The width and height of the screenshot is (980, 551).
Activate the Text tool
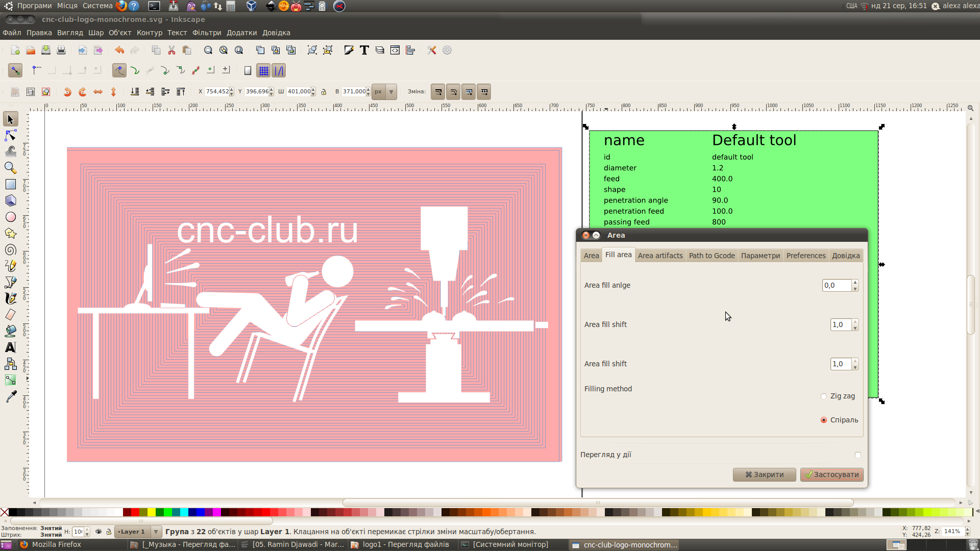point(10,347)
